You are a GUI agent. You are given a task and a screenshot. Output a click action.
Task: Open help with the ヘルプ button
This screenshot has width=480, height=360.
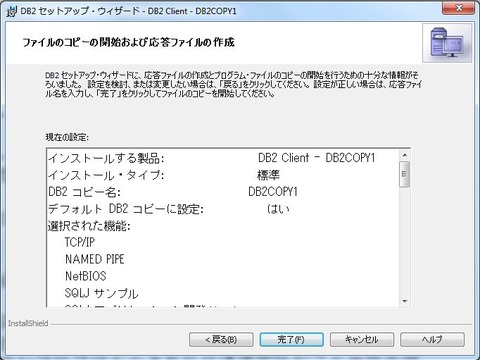(x=432, y=339)
